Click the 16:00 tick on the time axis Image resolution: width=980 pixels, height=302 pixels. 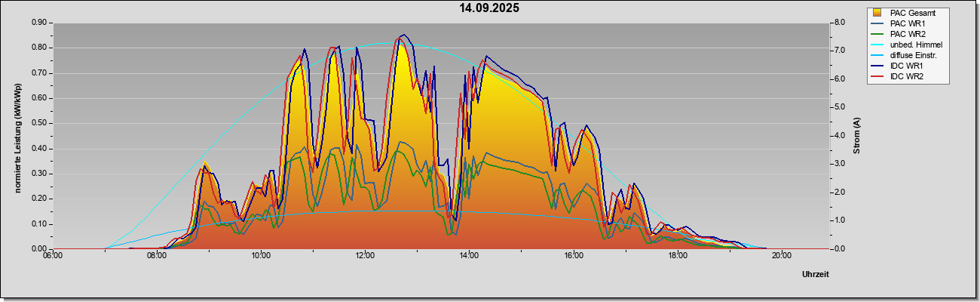click(x=573, y=254)
